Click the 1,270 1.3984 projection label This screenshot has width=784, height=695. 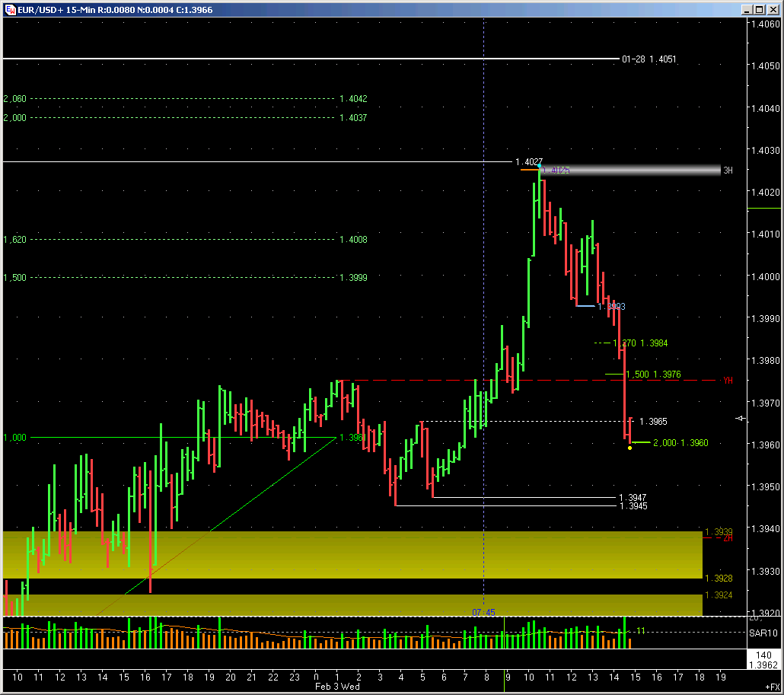pyautogui.click(x=640, y=343)
